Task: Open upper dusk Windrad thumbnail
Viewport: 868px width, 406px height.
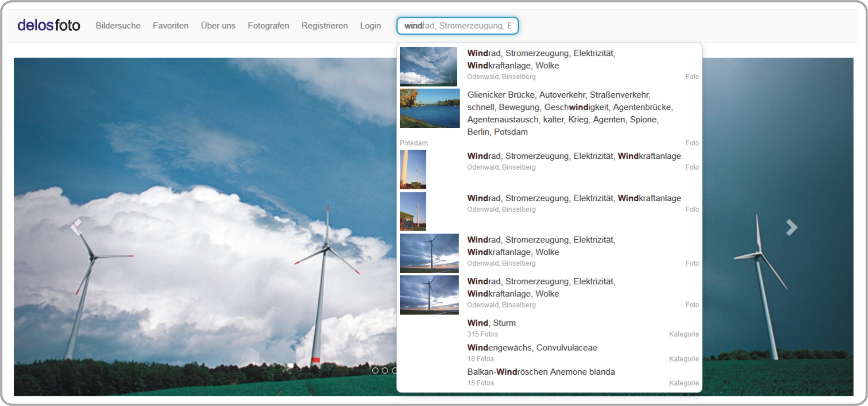Action: pos(429,253)
